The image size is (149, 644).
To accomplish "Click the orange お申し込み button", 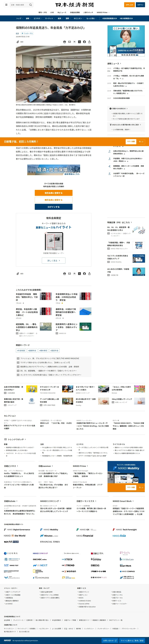I will coord(129,5).
